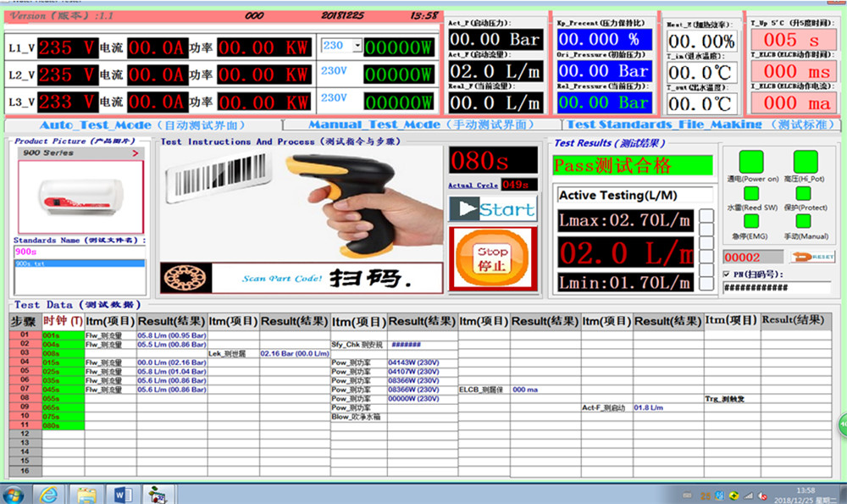Click the Hi_Pot green indicator
847x504 pixels.
(805, 163)
